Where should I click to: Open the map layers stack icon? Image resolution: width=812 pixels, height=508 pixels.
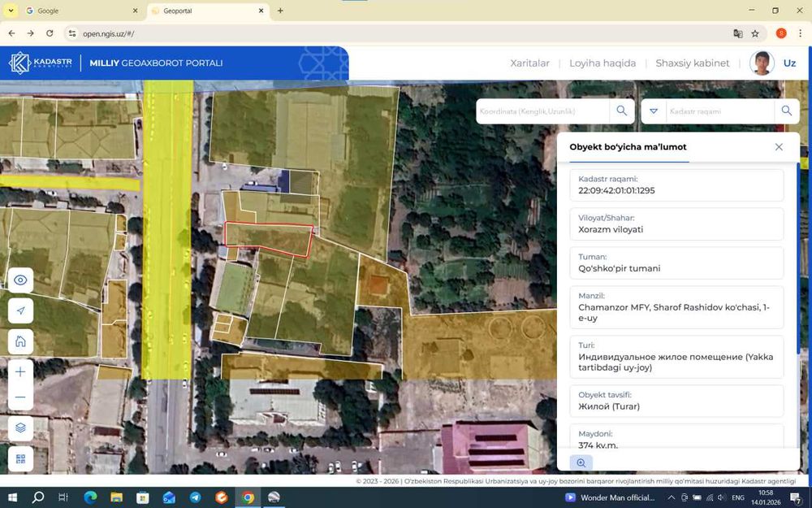20,428
